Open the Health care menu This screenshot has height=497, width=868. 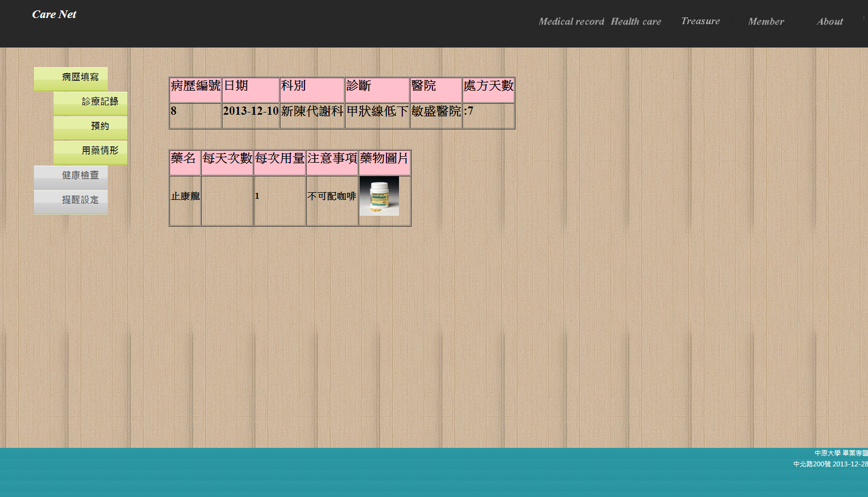(636, 22)
